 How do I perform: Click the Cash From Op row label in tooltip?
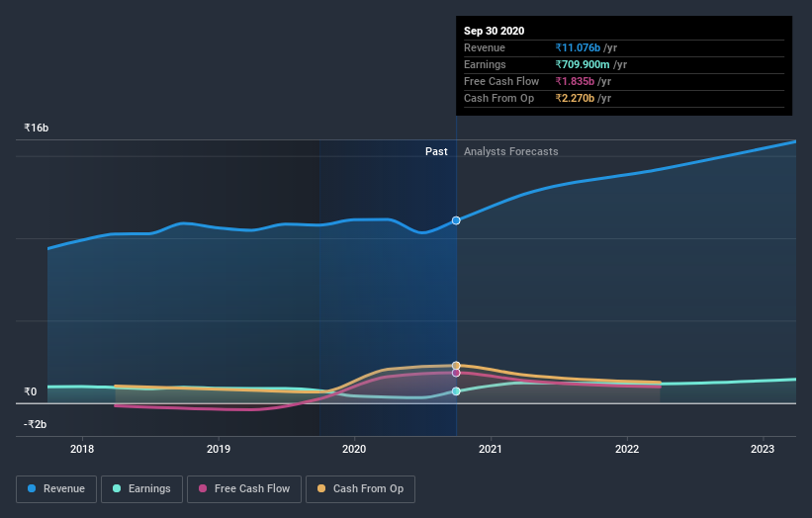(x=498, y=98)
